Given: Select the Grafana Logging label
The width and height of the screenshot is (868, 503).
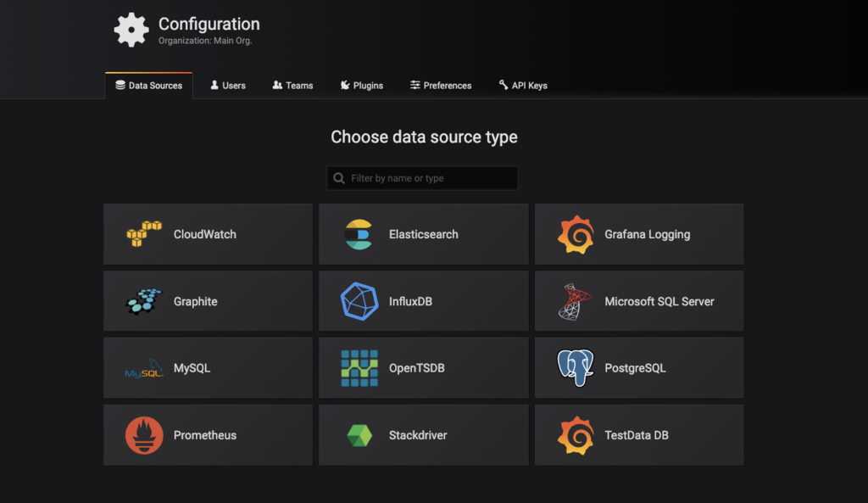Looking at the screenshot, I should pos(647,235).
